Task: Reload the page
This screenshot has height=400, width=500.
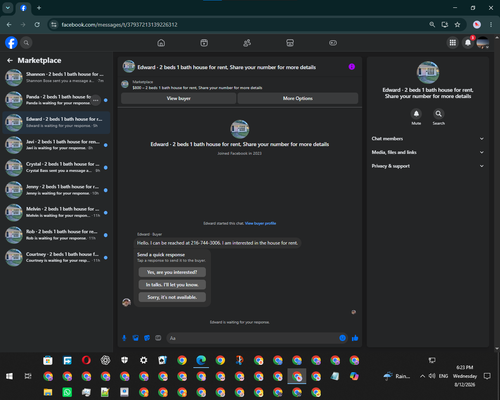Action: click(37, 25)
